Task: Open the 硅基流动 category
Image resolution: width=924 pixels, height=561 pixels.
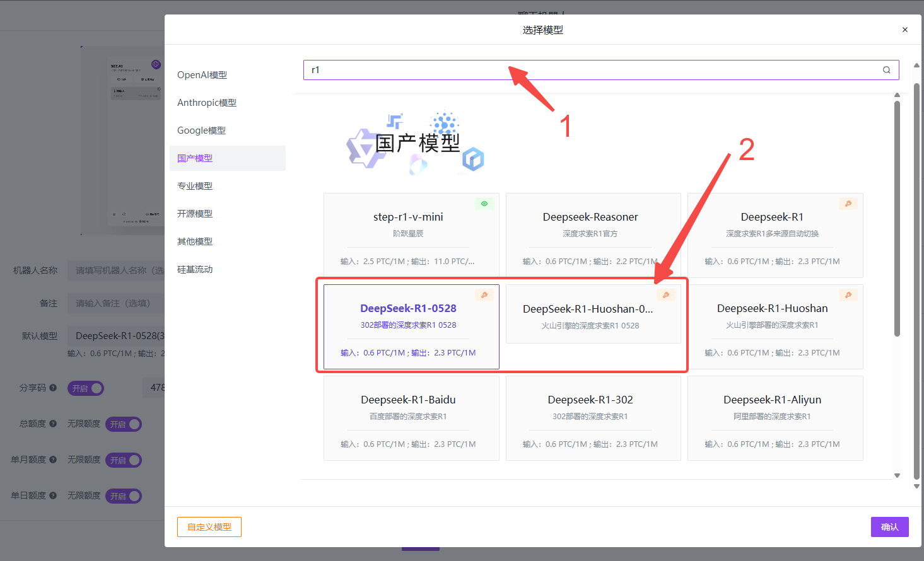Action: [228, 269]
